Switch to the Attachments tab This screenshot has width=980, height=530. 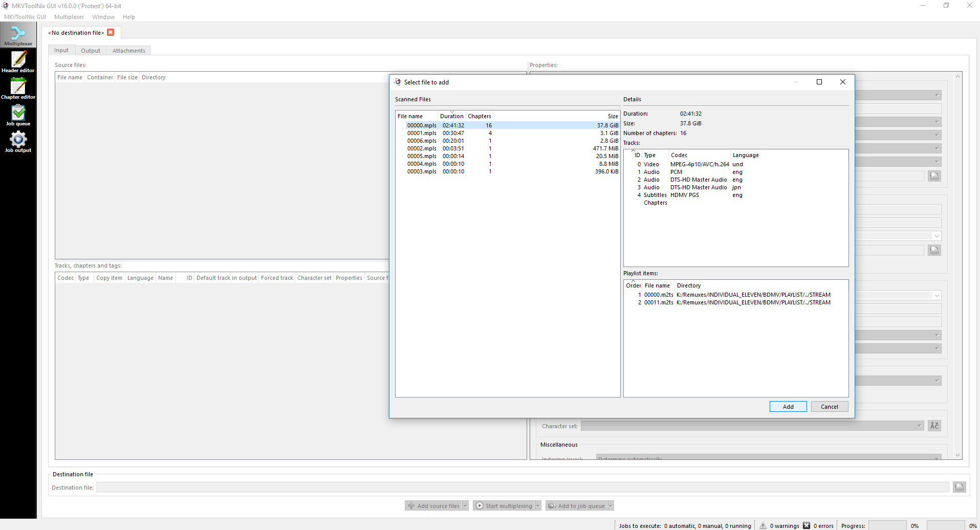tap(129, 51)
